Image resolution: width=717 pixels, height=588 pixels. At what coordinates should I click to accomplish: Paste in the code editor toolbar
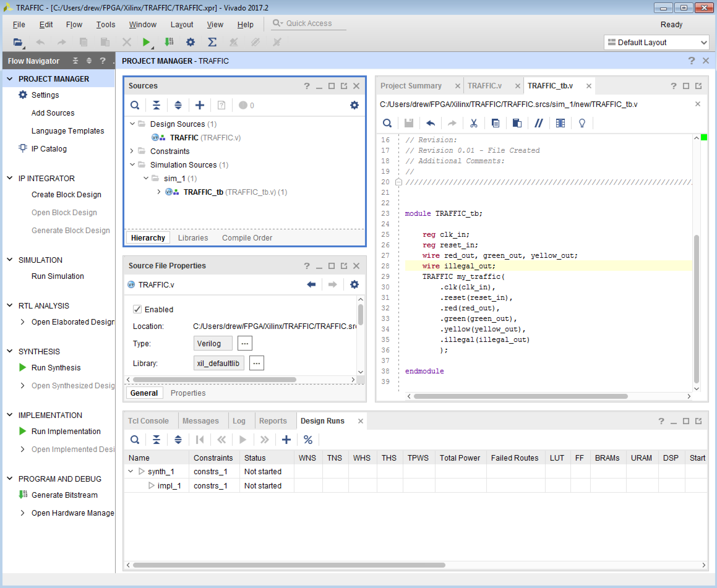517,123
